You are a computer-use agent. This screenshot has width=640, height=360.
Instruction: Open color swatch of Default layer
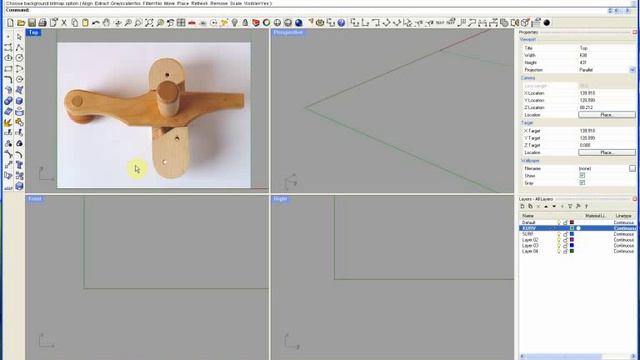coord(572,222)
